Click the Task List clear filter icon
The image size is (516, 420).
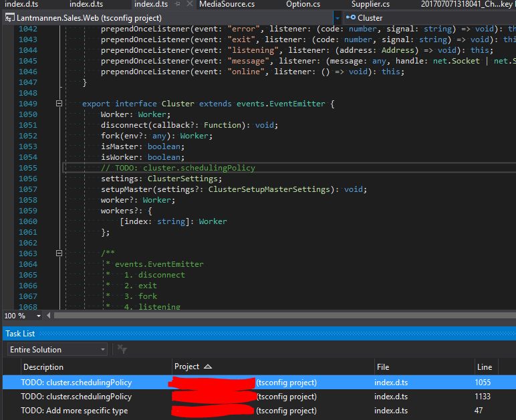[122, 349]
